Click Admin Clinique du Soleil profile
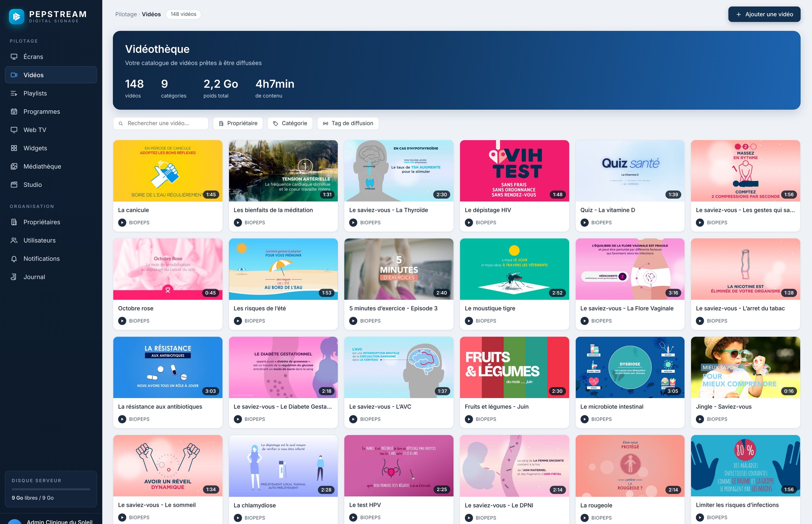 click(51, 520)
